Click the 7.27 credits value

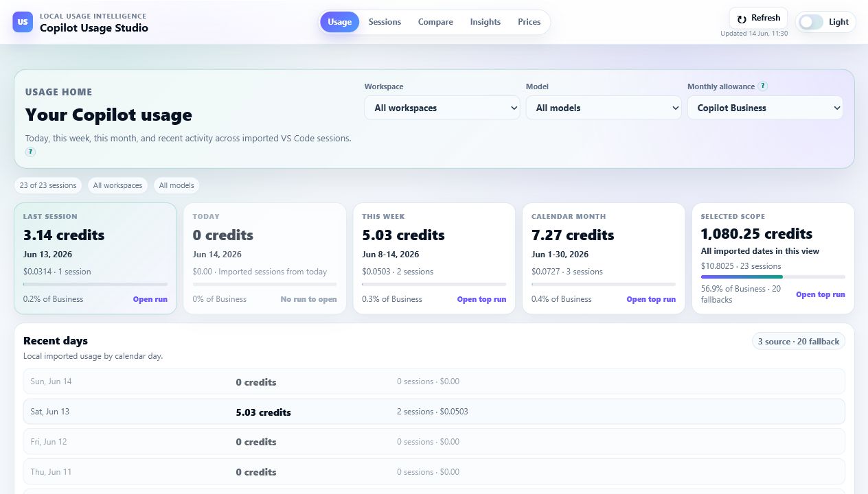click(573, 235)
